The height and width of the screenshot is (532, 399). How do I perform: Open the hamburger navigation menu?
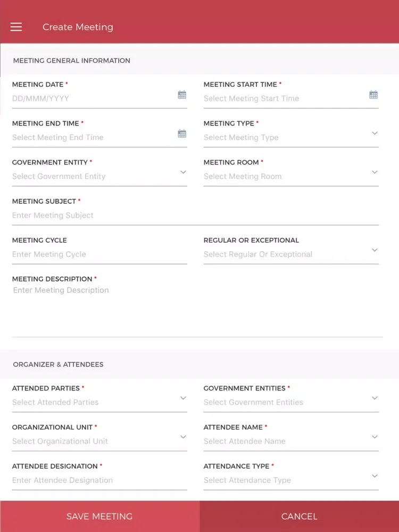16,27
